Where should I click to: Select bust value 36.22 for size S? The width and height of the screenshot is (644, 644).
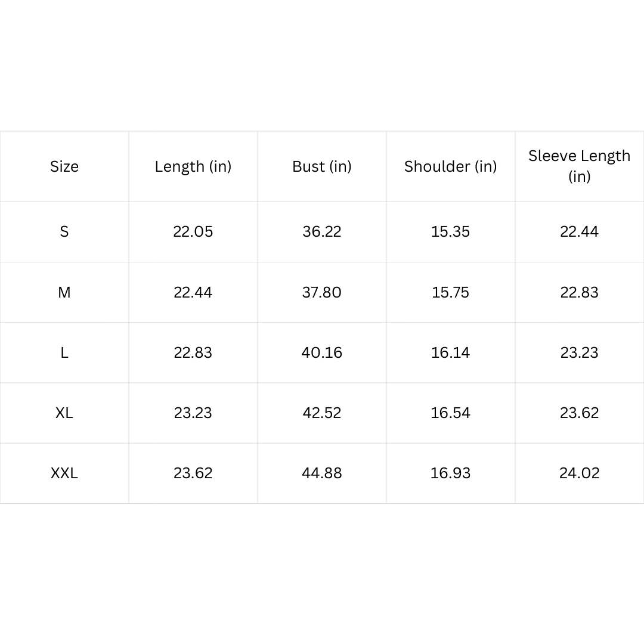pos(322,231)
